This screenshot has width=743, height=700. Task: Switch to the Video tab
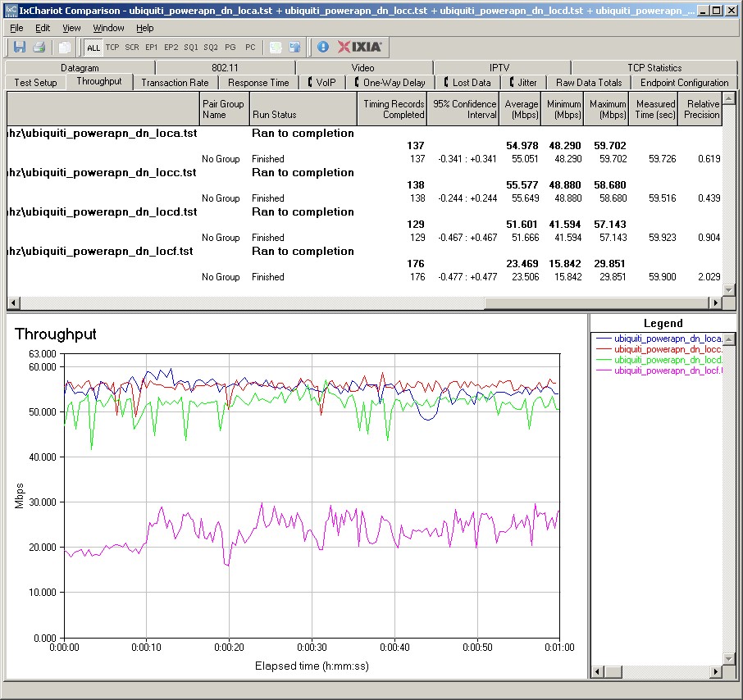point(363,68)
